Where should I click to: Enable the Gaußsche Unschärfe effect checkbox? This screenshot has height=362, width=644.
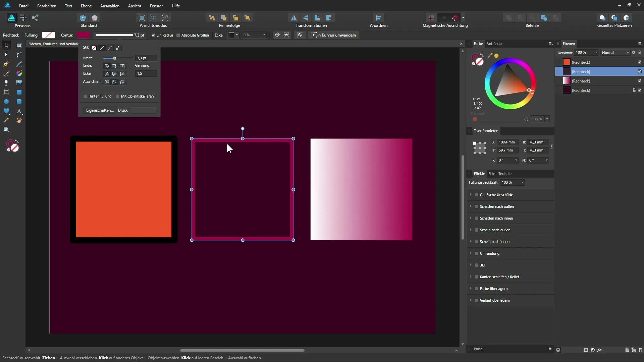(x=477, y=195)
